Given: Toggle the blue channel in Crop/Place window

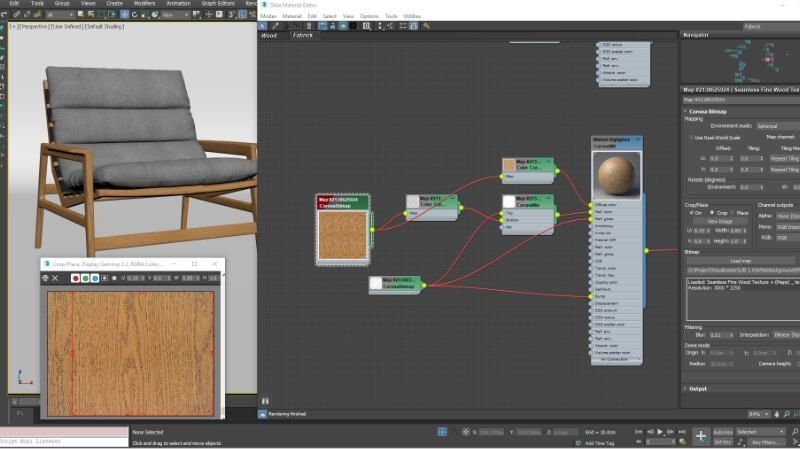Looking at the screenshot, I should pyautogui.click(x=95, y=278).
